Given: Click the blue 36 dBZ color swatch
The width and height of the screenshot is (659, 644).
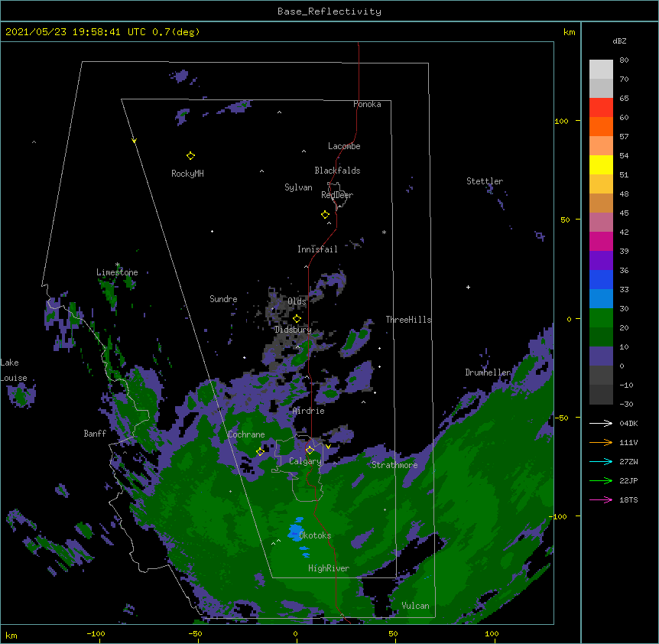Looking at the screenshot, I should coord(601,279).
